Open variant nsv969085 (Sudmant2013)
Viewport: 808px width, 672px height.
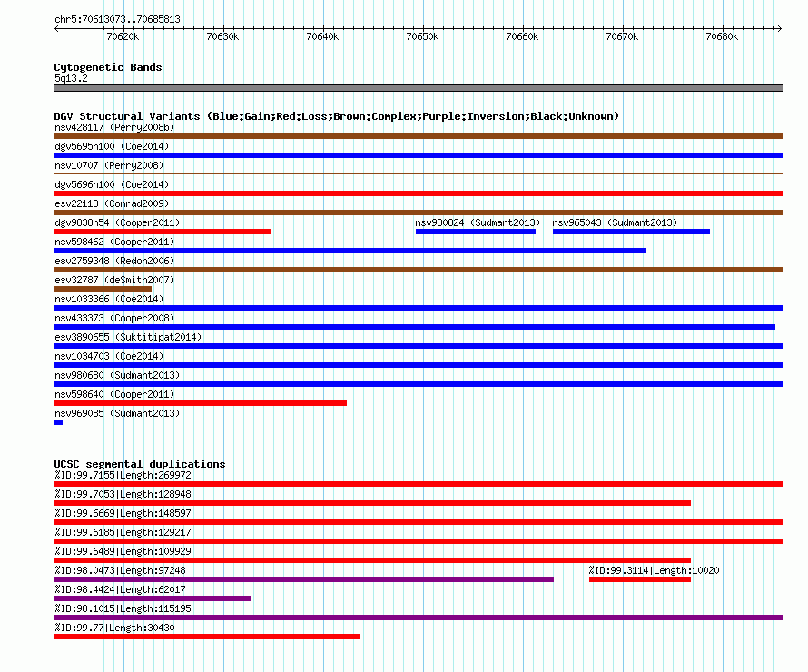117,413
